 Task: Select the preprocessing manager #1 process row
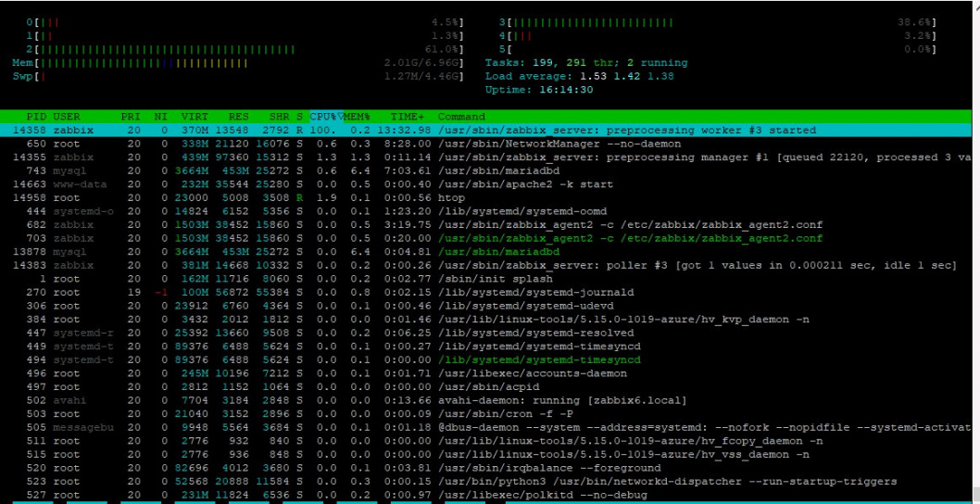[x=486, y=157]
